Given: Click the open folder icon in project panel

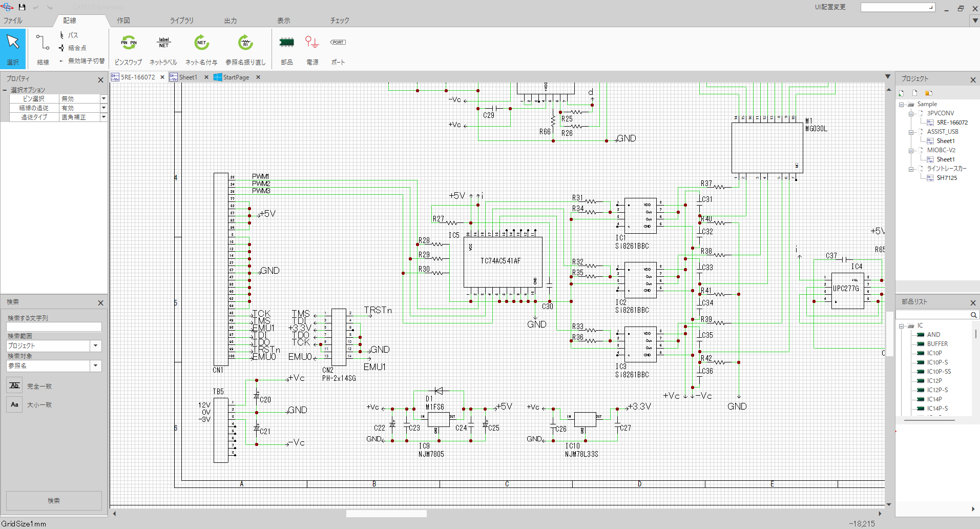Looking at the screenshot, I should point(928,93).
